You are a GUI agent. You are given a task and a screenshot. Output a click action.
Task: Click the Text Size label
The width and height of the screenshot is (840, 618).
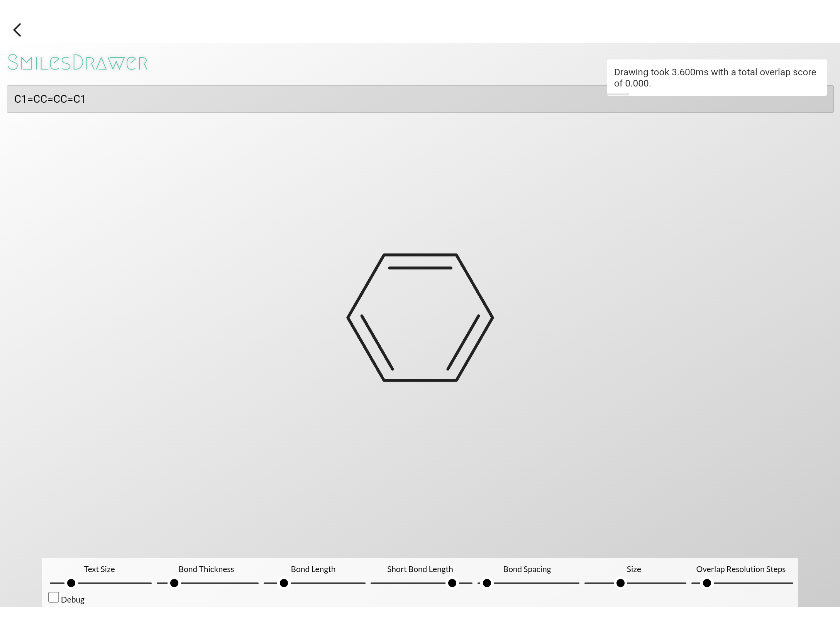click(x=99, y=569)
